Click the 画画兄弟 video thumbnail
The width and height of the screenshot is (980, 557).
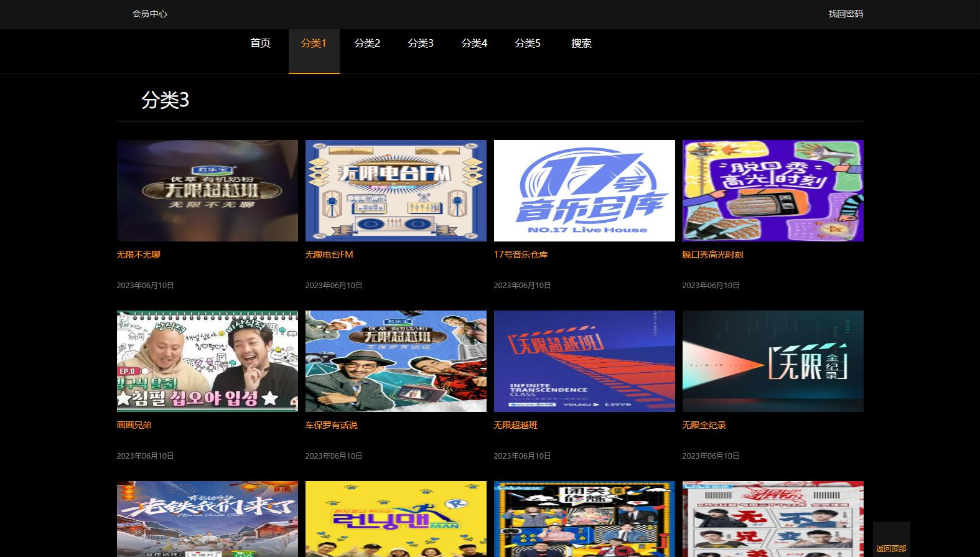(207, 361)
